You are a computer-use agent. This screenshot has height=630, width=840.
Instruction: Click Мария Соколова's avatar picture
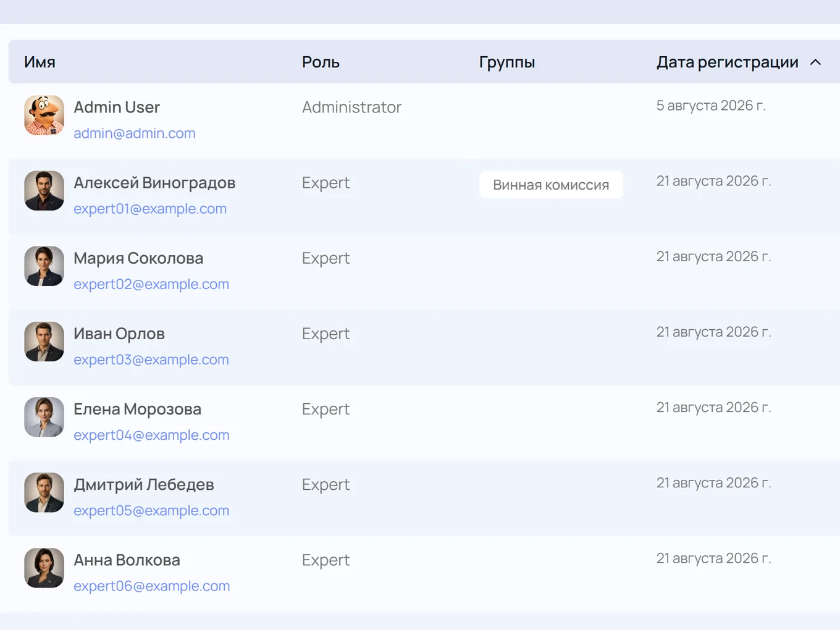44,266
